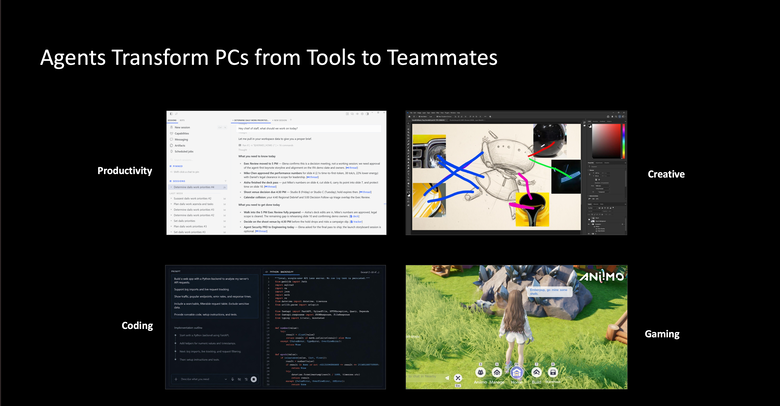Click the yellow-and-black curved reference image on canvas
Viewport: 780px width, 406px height.
click(532, 209)
